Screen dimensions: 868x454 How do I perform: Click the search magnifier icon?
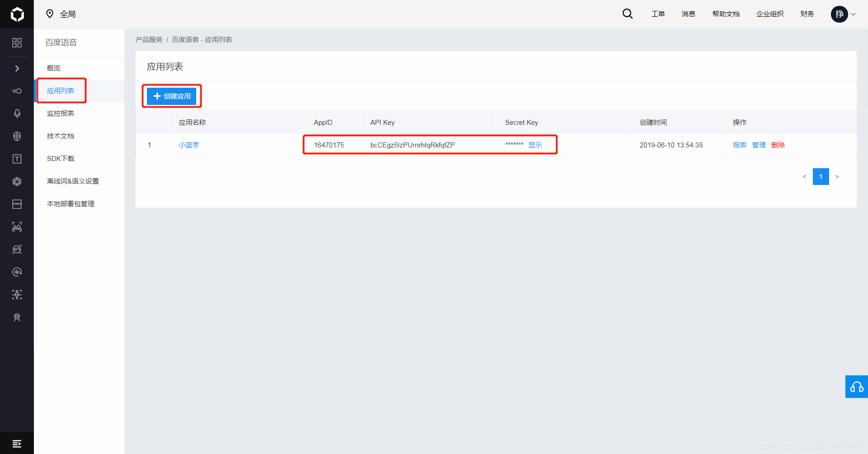click(627, 14)
